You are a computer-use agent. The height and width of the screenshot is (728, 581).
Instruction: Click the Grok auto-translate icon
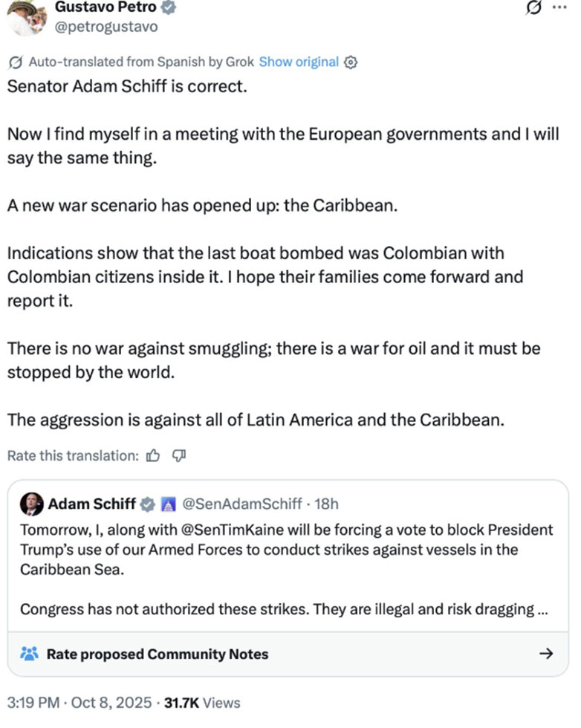(x=16, y=62)
